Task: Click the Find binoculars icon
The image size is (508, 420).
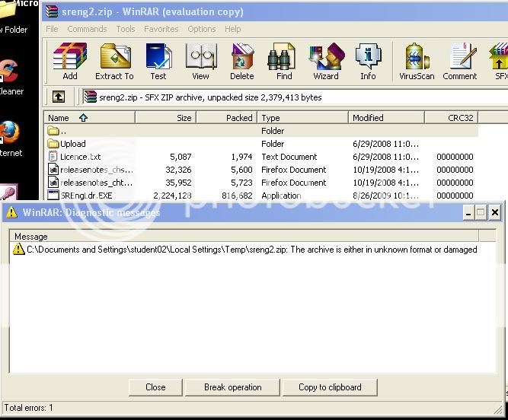Action: (281, 57)
